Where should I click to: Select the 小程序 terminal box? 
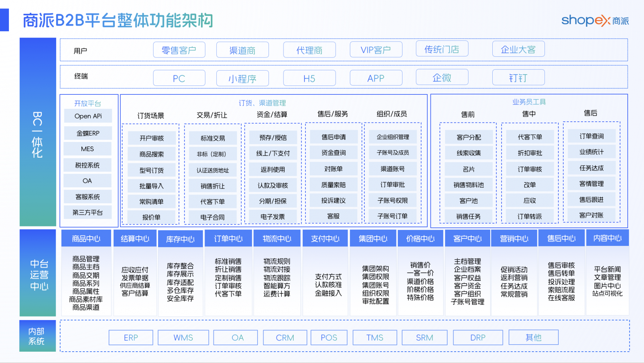tap(242, 78)
